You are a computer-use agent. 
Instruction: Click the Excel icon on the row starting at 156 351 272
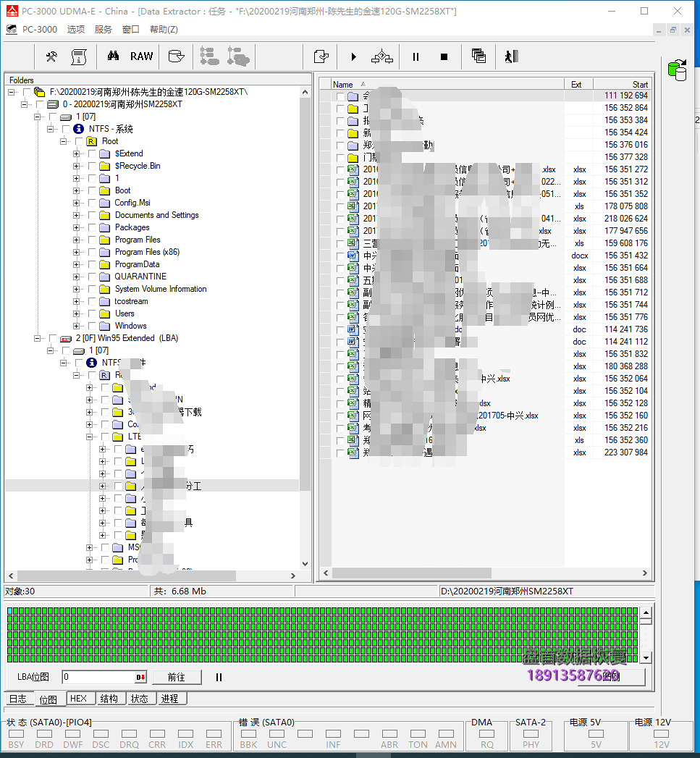pos(353,169)
